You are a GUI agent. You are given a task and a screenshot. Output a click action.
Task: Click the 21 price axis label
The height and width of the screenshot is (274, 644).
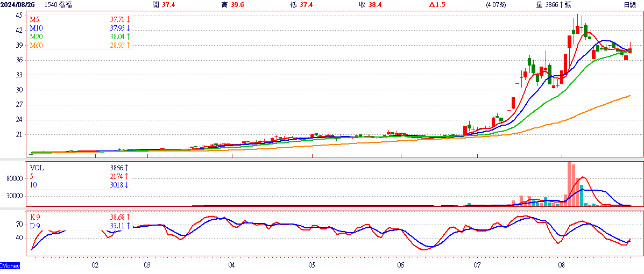point(19,134)
